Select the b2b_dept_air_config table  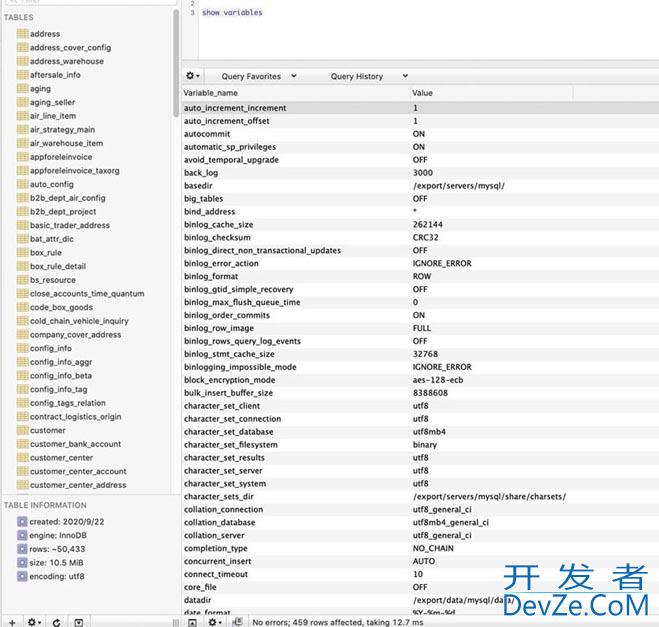(x=68, y=198)
